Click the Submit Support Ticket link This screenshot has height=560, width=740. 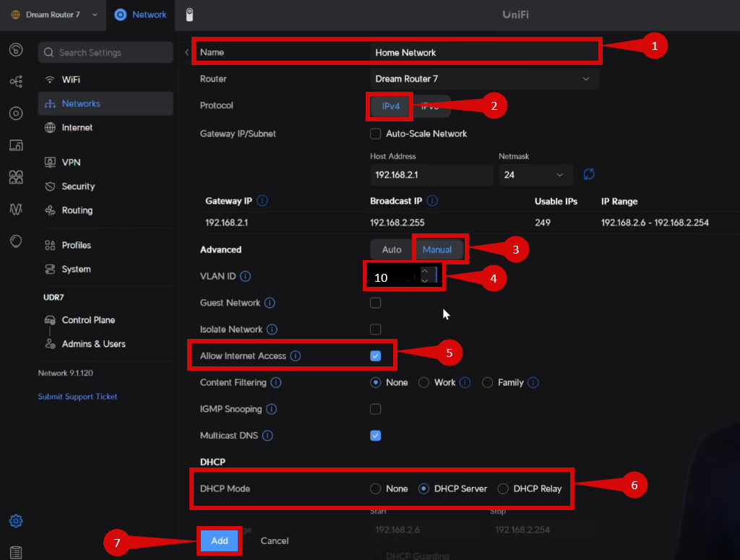77,396
